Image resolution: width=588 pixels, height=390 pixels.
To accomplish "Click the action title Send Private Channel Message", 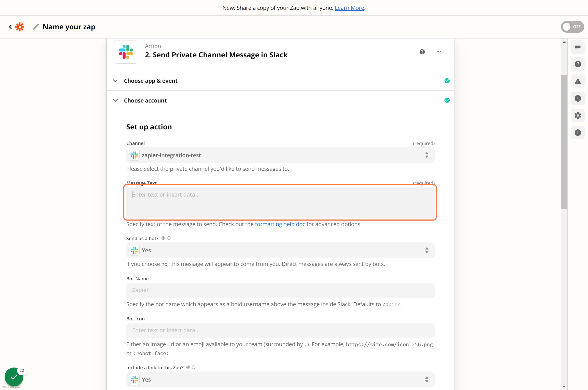I will [x=216, y=55].
